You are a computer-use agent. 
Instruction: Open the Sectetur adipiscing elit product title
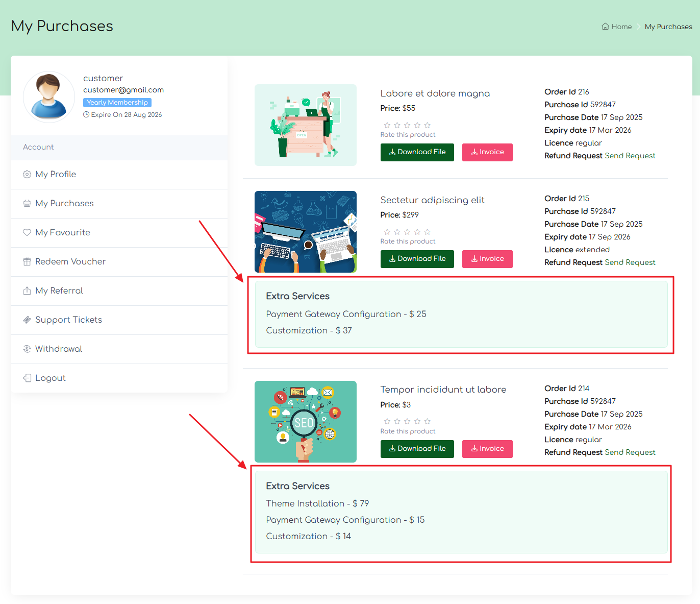(433, 200)
